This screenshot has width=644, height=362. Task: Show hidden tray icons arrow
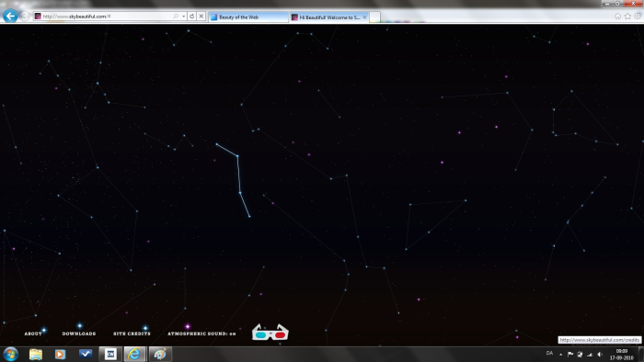click(x=560, y=355)
